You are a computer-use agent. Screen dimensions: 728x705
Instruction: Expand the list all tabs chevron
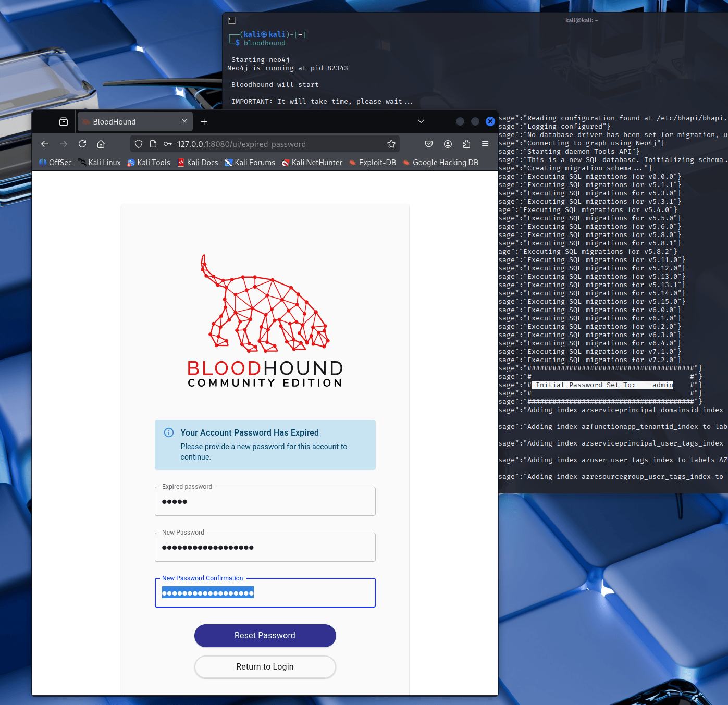[x=421, y=122]
